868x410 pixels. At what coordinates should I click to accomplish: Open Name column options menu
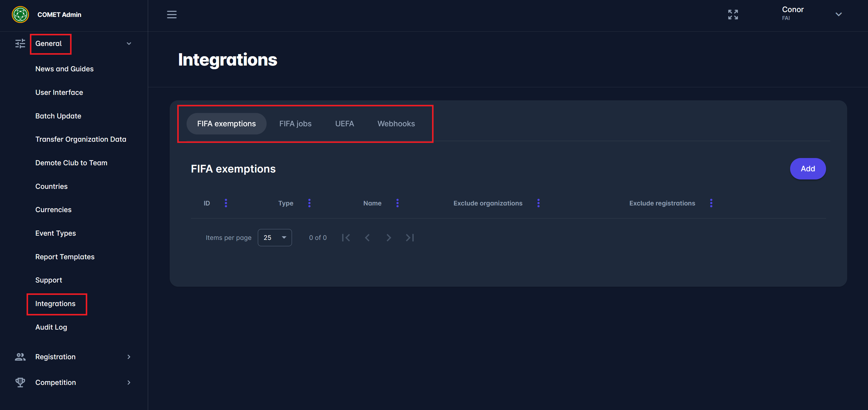click(x=397, y=203)
